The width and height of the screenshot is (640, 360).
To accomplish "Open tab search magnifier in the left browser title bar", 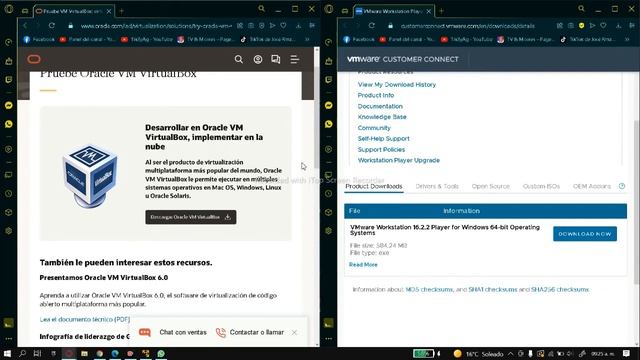I will (262, 9).
